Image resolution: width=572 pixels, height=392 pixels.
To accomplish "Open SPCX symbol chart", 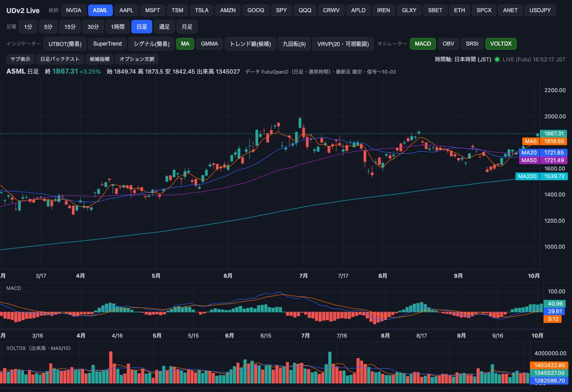I will click(x=484, y=10).
